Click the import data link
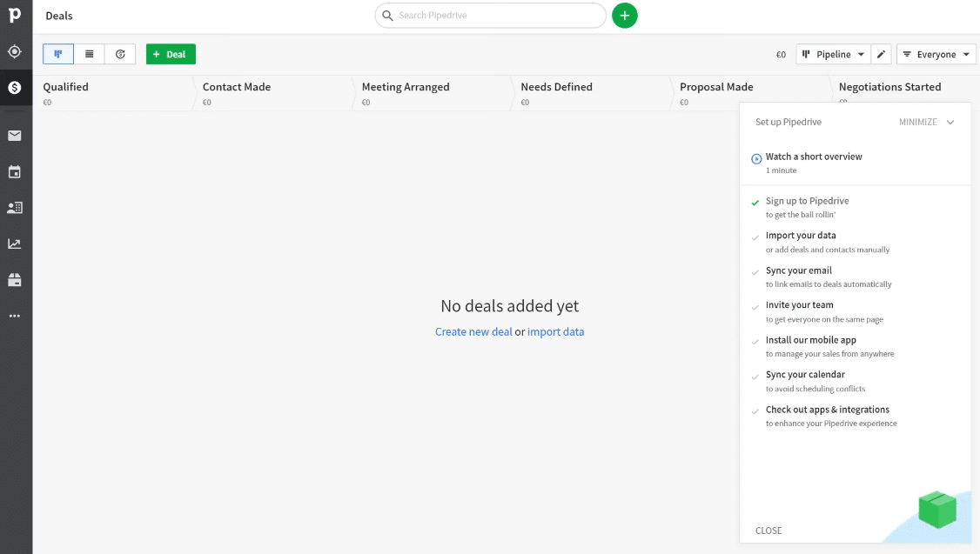Viewport: 980px width, 554px height. coord(555,331)
